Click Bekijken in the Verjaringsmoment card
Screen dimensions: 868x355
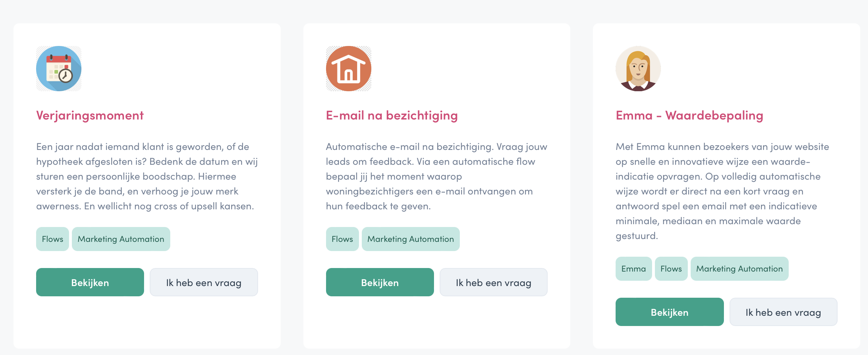90,282
